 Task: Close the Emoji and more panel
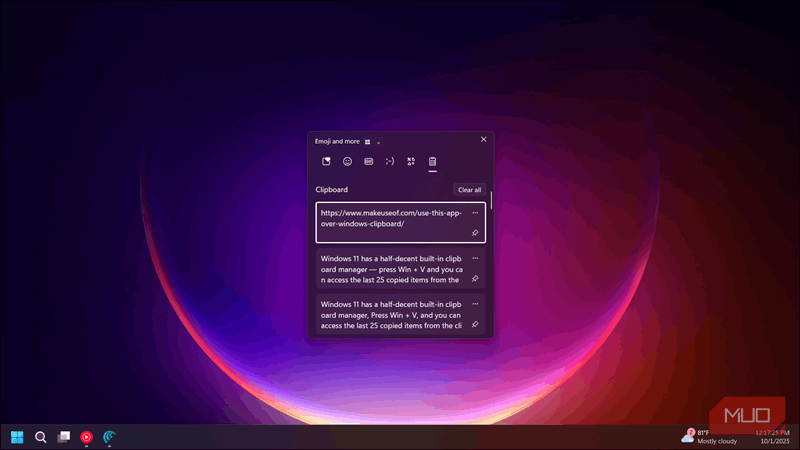click(484, 140)
